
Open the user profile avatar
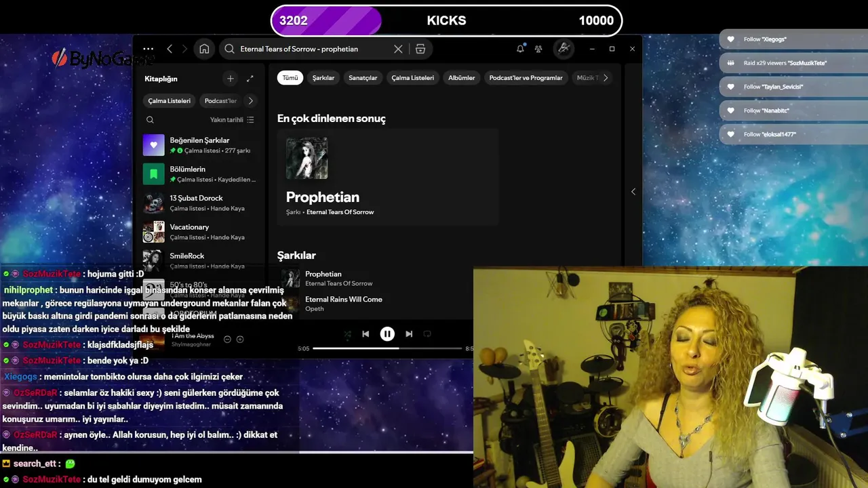pyautogui.click(x=563, y=48)
